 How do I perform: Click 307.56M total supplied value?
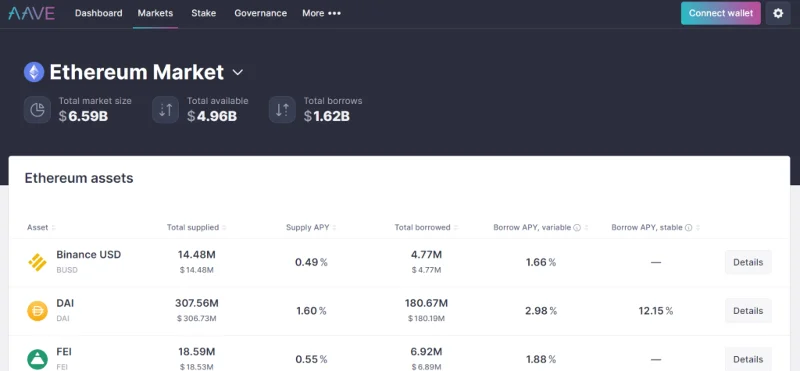tap(196, 303)
